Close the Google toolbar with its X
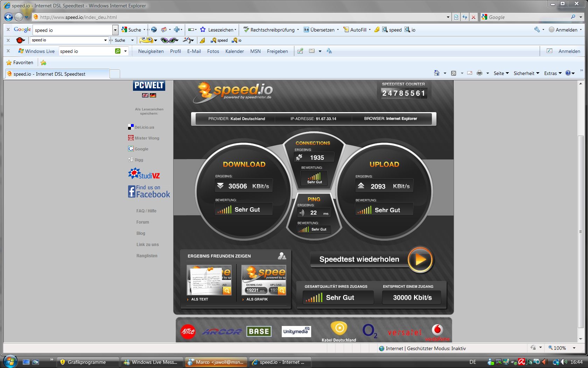 pyautogui.click(x=8, y=30)
